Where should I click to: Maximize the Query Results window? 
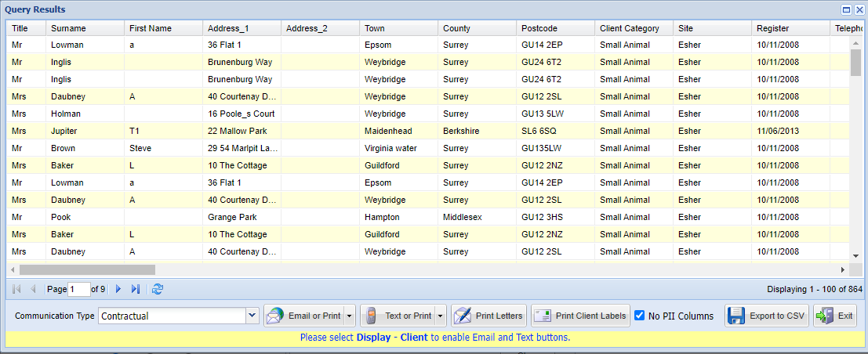pyautogui.click(x=846, y=9)
